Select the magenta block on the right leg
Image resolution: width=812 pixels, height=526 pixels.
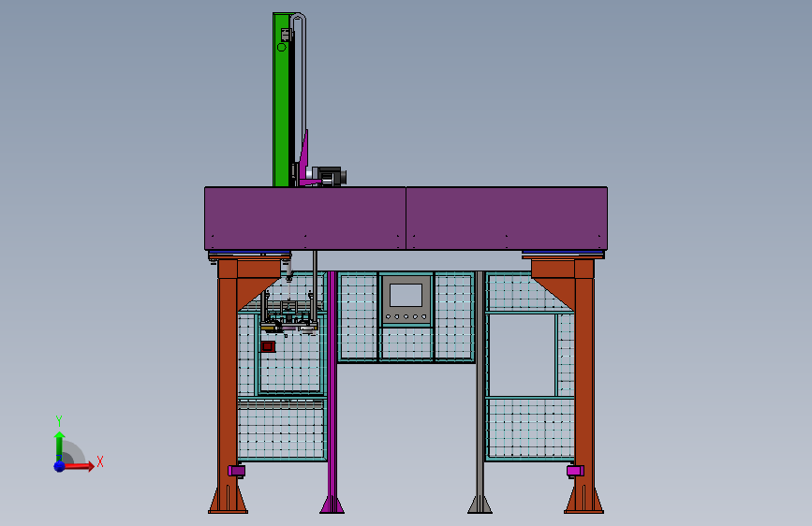pyautogui.click(x=575, y=471)
